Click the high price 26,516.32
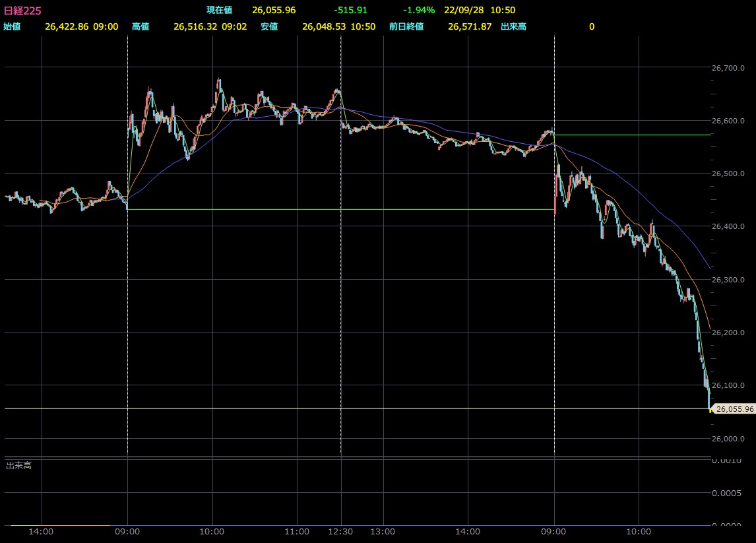This screenshot has height=543, width=756. (x=195, y=26)
